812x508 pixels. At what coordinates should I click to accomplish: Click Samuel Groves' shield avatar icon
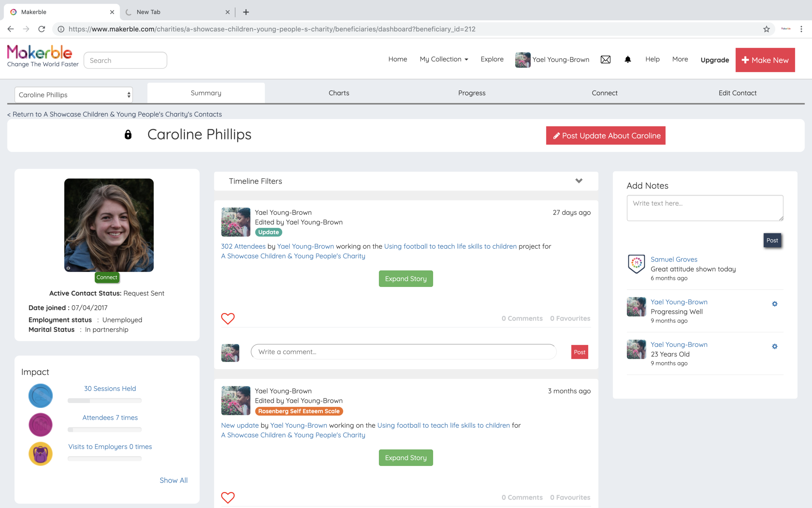[x=636, y=264]
